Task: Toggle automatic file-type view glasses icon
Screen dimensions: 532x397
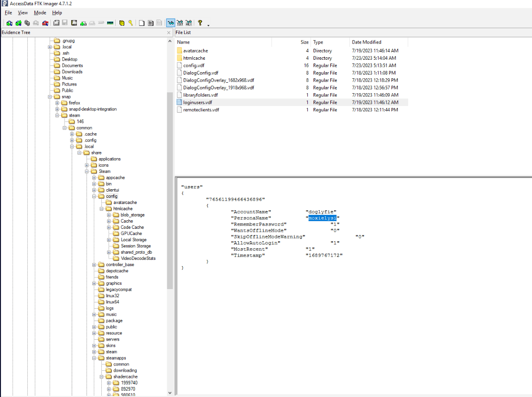Action: 171,23
